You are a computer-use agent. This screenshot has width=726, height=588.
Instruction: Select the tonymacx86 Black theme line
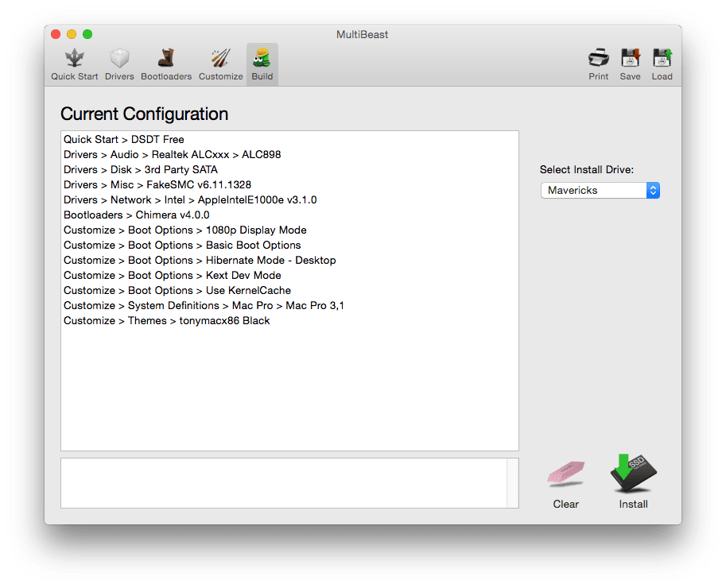(x=166, y=320)
